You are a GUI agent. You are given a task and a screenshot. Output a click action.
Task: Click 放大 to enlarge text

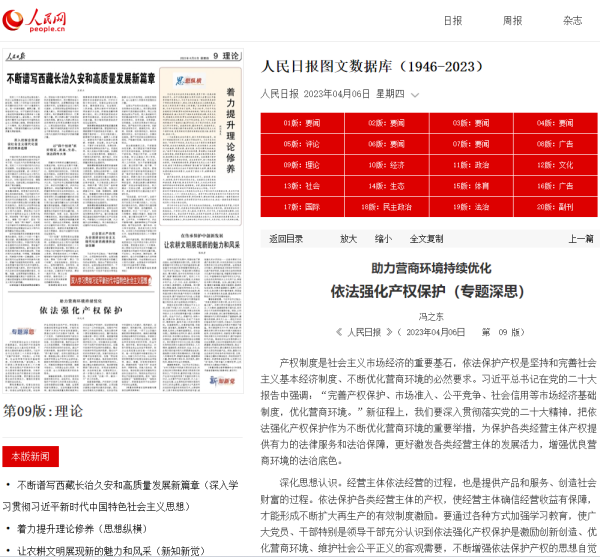coord(348,239)
